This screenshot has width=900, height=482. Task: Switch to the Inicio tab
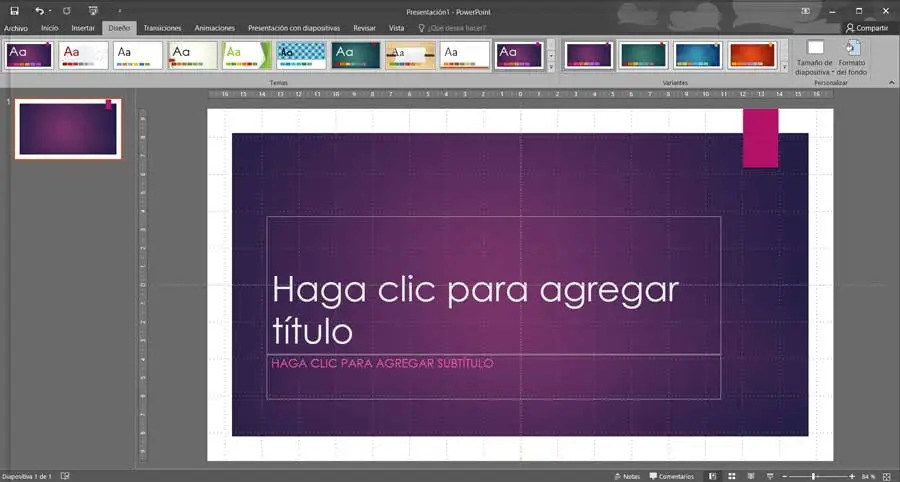coord(50,28)
